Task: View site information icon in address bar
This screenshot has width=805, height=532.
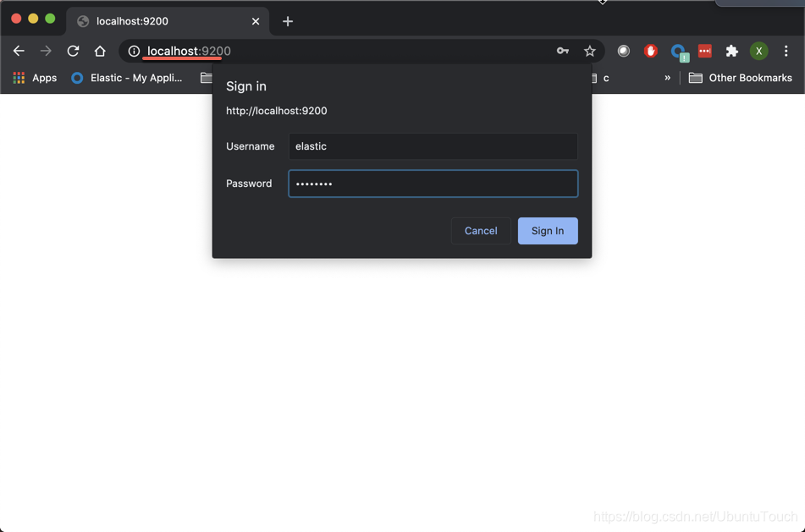Action: pos(134,51)
